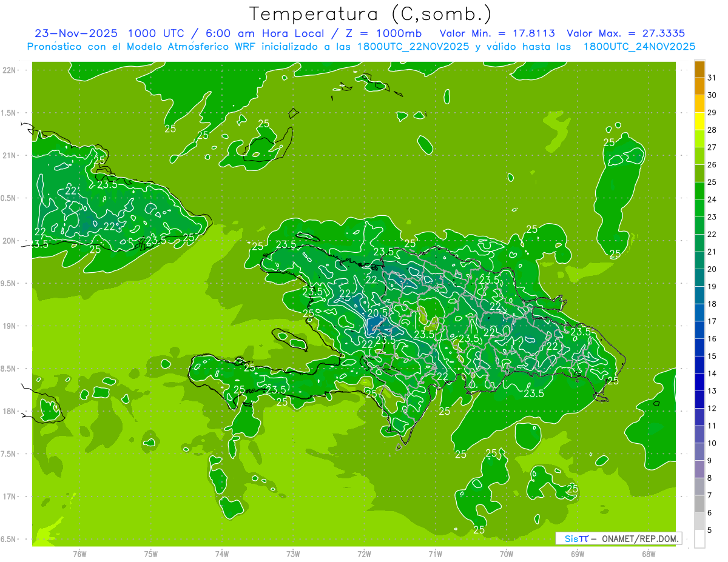Viewport: 728px width, 562px height.
Task: Click the "1.5N" latitude axis label
Action: tap(8, 113)
